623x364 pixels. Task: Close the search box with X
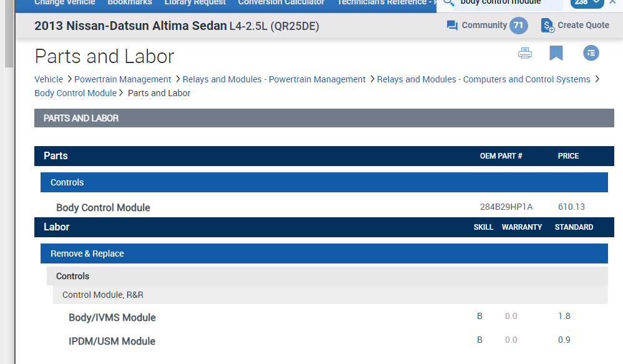612,2
